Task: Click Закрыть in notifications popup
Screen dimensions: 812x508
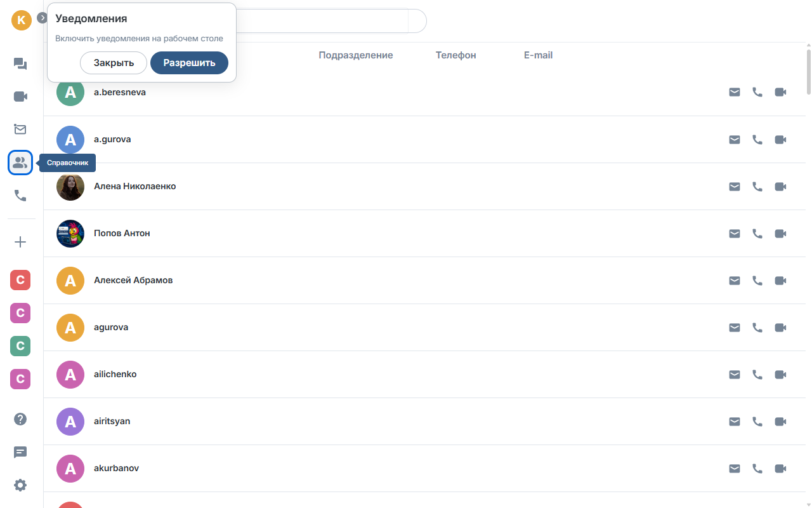Action: point(114,63)
